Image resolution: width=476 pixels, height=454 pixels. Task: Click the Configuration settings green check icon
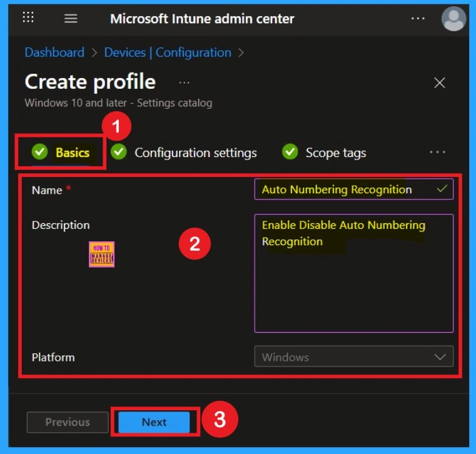(x=118, y=151)
